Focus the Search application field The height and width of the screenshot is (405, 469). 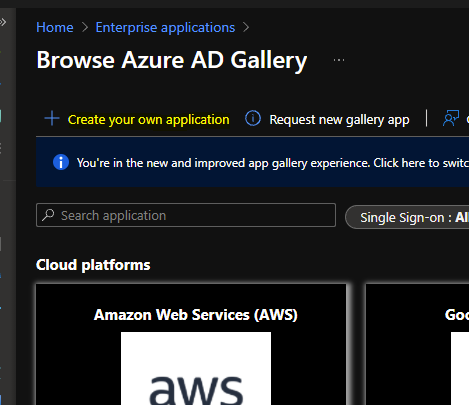click(x=186, y=215)
